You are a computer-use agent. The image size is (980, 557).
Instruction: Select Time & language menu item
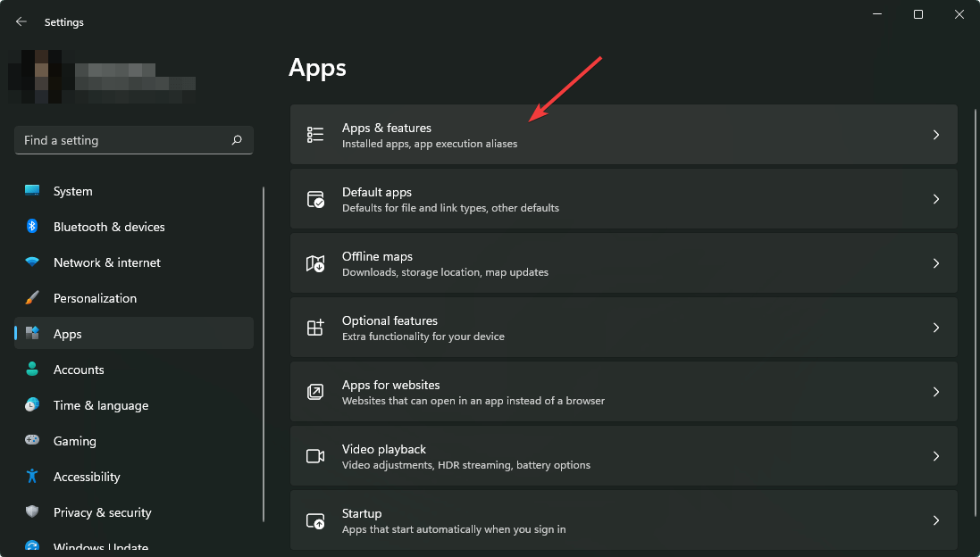[101, 405]
